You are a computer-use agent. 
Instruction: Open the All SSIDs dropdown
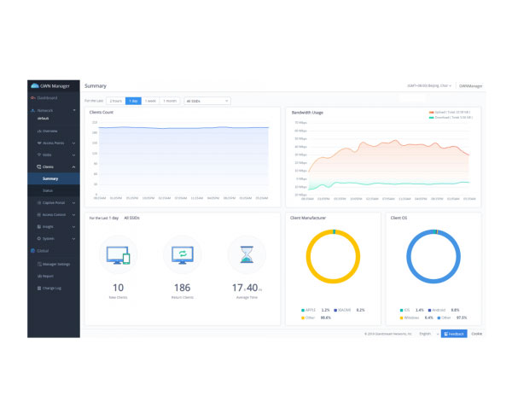207,101
